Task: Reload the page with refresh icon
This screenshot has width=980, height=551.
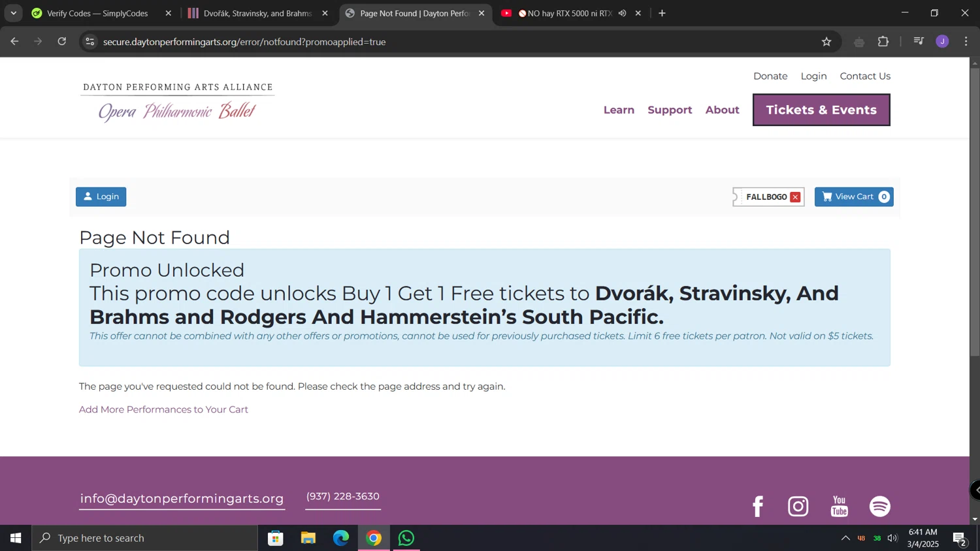Action: coord(62,42)
